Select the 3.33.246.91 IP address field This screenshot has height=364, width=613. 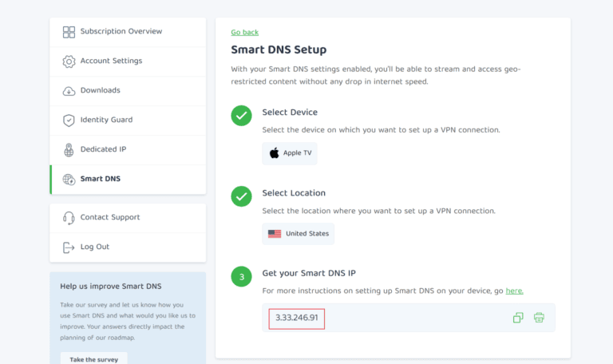click(297, 318)
